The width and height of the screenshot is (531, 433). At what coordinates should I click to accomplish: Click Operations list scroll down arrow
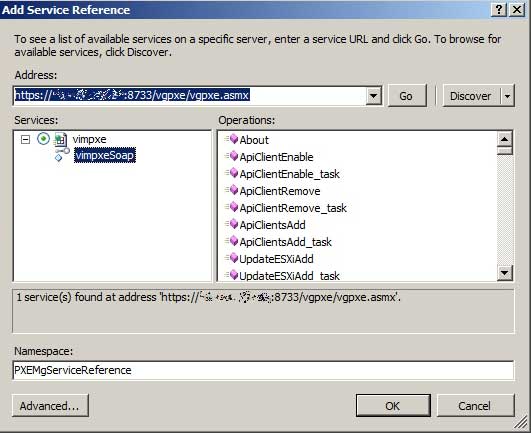pyautogui.click(x=505, y=273)
